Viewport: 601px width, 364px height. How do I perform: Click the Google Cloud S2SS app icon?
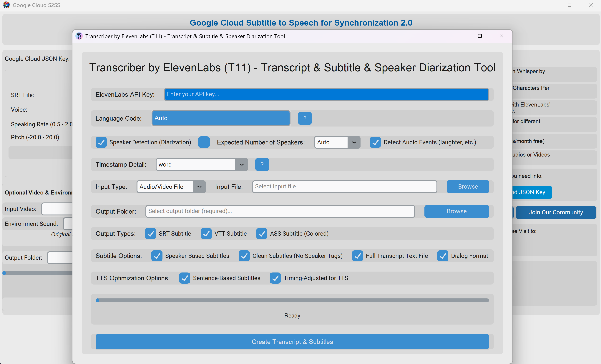7,5
